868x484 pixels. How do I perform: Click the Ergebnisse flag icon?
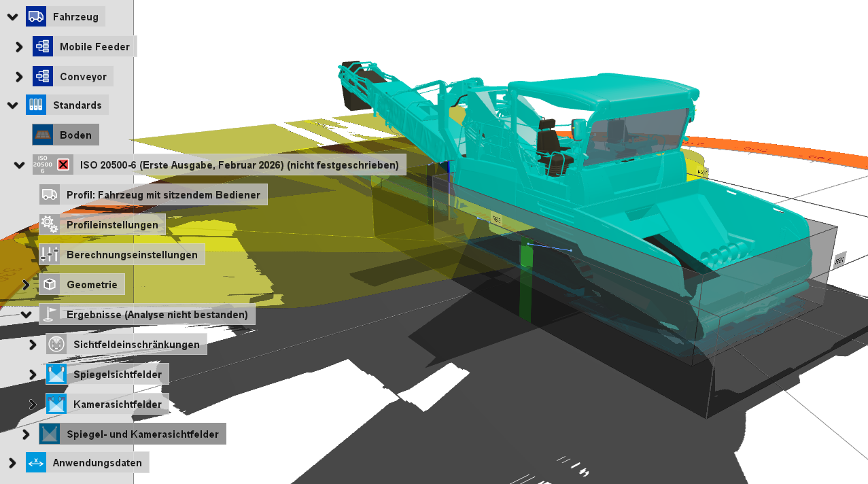50,314
